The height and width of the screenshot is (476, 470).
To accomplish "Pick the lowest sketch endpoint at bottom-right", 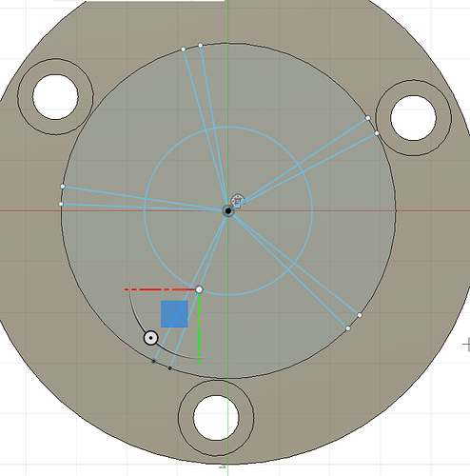I will coord(348,328).
